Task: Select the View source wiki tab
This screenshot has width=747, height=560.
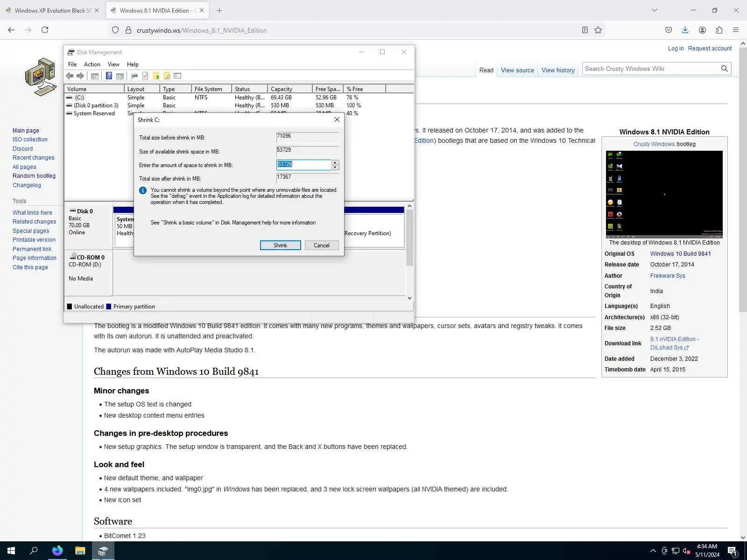Action: coord(517,70)
